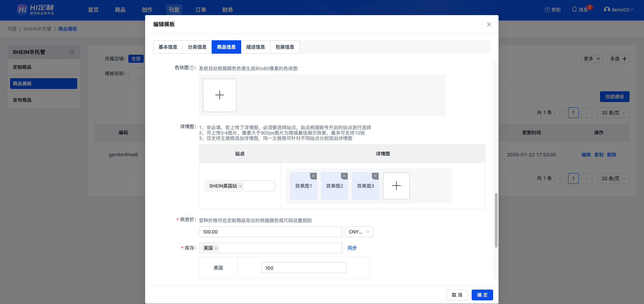
Task: Close the 编辑模板 dialog with the X icon
Action: coord(489,24)
